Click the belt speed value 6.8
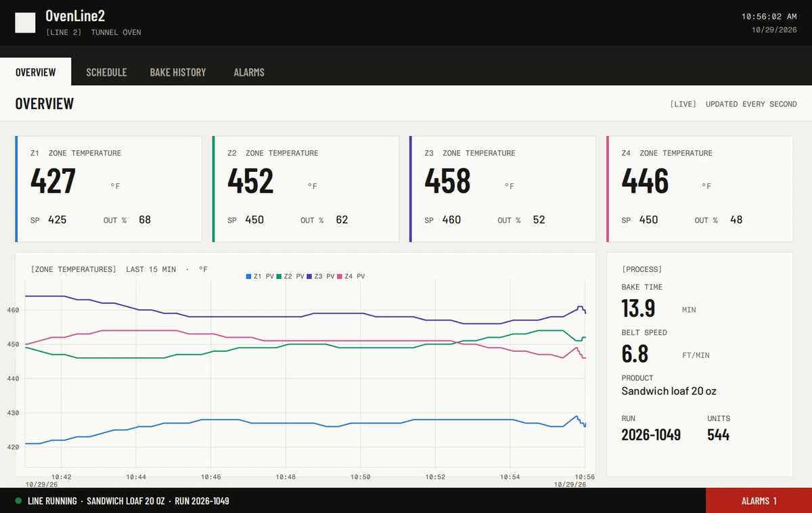Image resolution: width=812 pixels, height=513 pixels. [x=635, y=353]
